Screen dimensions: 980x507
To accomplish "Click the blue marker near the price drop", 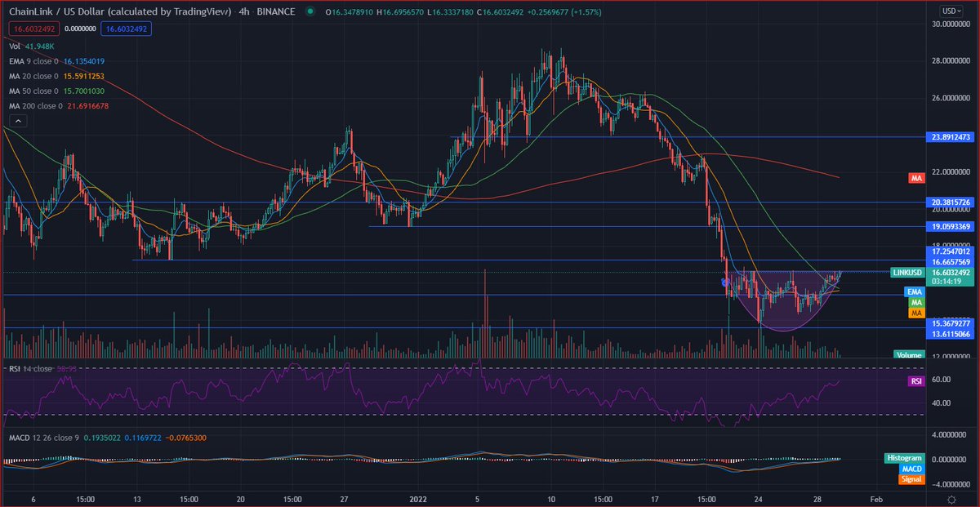I will tap(724, 281).
